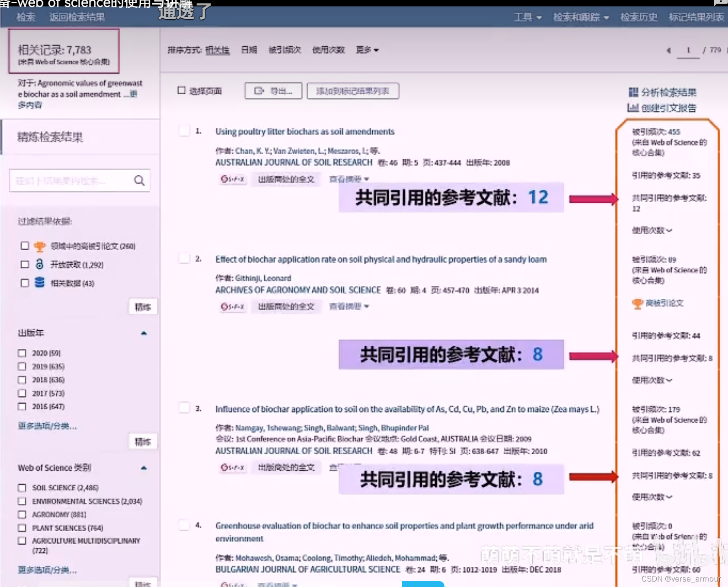728x587 pixels.
Task: Click the 'more content' link in the query summary
Action: tap(78, 99)
